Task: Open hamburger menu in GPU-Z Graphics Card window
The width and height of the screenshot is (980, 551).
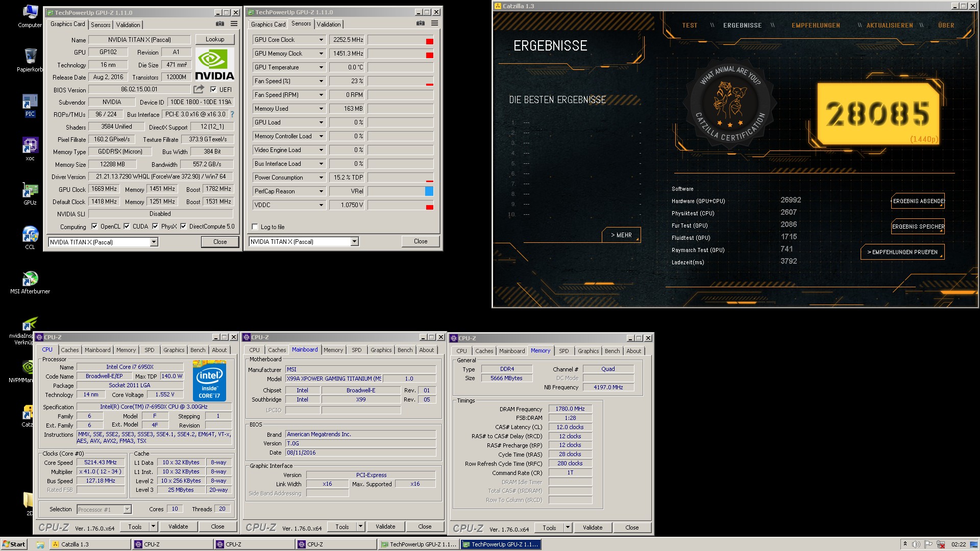Action: (x=234, y=24)
